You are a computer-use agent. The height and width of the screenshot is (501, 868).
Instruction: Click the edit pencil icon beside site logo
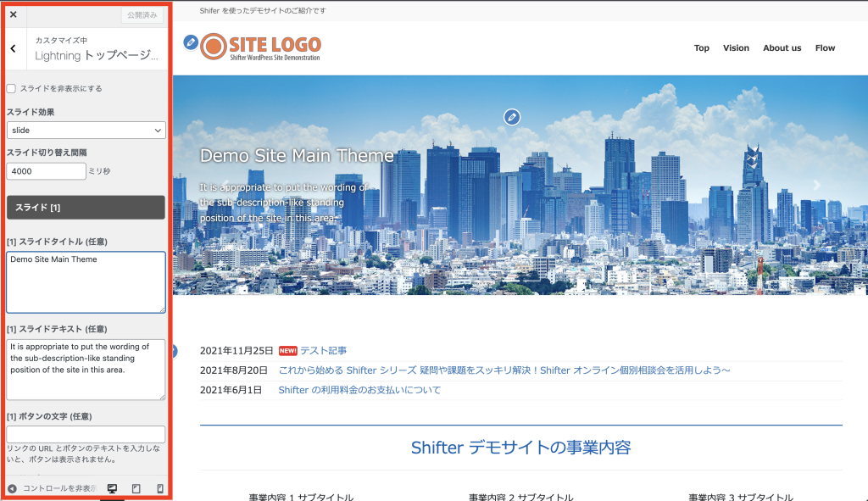(x=191, y=42)
